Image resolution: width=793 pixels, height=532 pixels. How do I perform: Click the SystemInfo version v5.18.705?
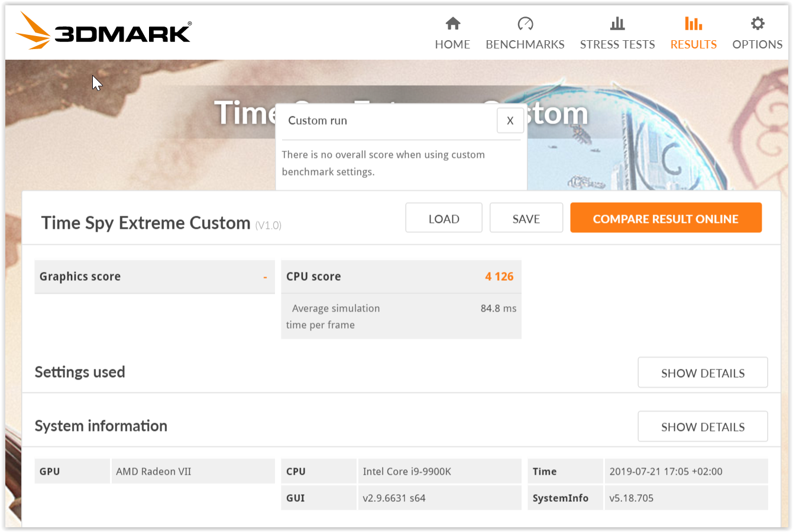click(631, 498)
